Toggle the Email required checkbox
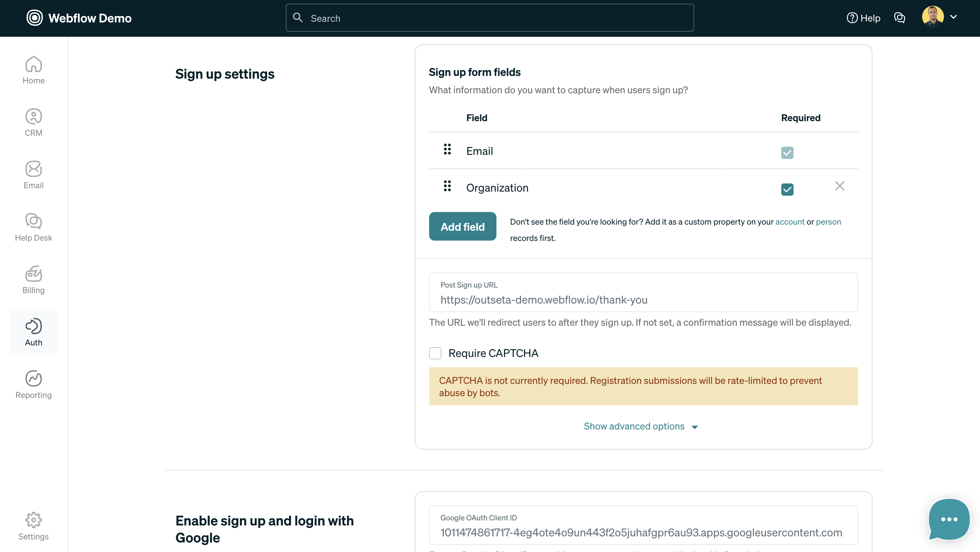 point(787,152)
